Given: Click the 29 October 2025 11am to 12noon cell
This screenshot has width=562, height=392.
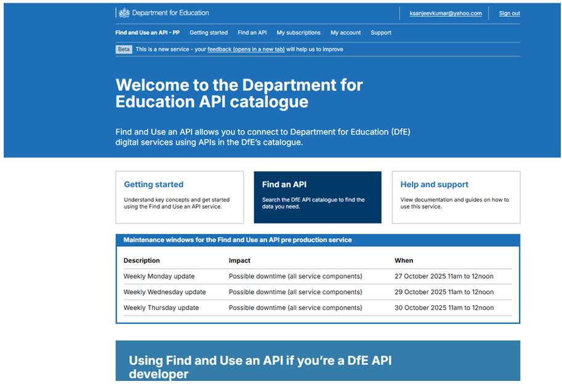Looking at the screenshot, I should 444,292.
